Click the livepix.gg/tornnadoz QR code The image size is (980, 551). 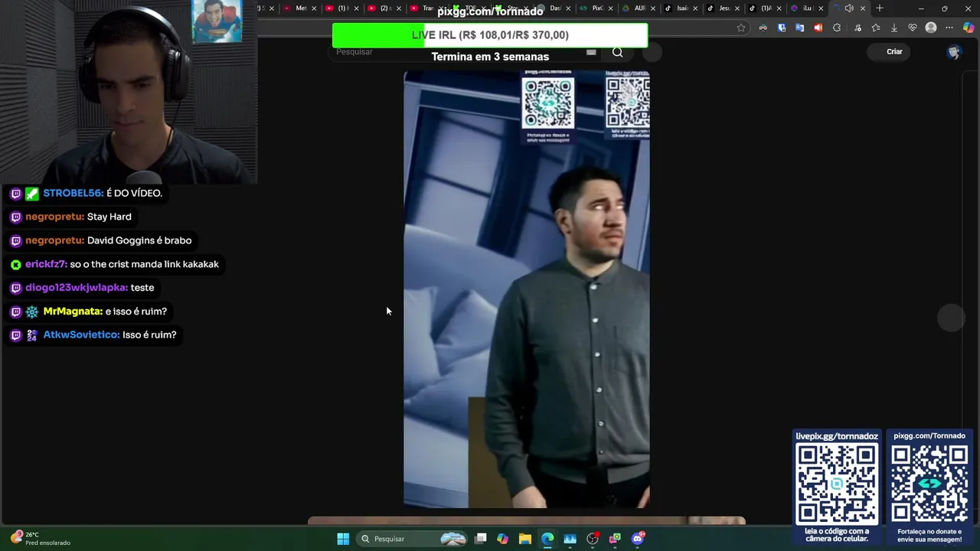pos(837,484)
